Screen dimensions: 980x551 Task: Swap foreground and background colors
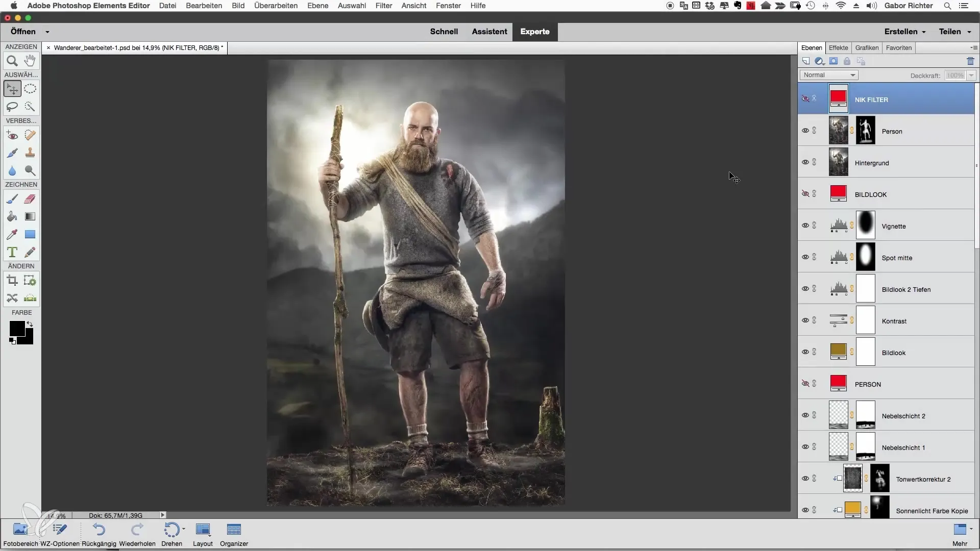30,324
